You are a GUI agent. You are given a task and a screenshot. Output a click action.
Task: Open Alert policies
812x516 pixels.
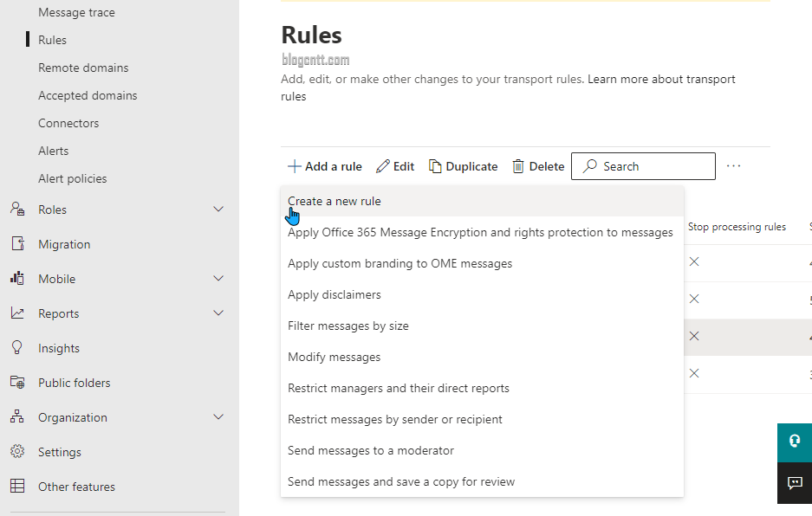pos(73,178)
